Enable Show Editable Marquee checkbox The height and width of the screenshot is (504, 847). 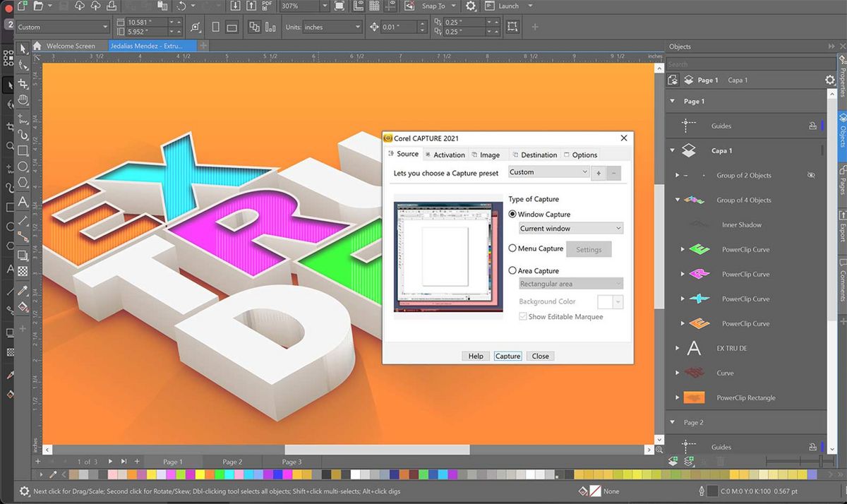pyautogui.click(x=522, y=317)
